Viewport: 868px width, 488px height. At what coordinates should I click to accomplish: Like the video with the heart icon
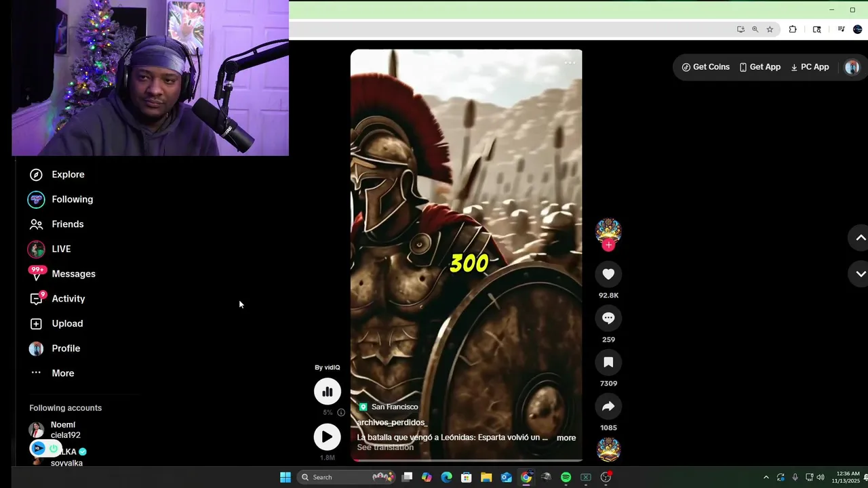click(x=608, y=274)
